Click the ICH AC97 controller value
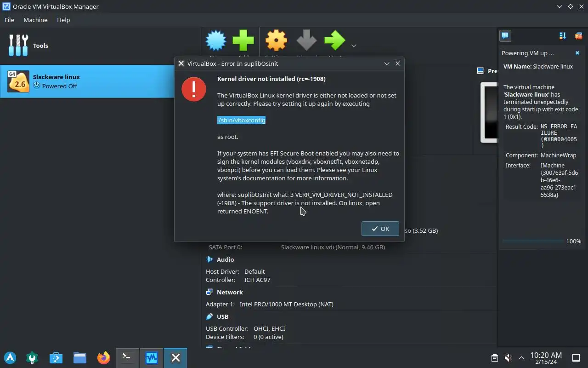This screenshot has width=588, height=368. (x=257, y=280)
